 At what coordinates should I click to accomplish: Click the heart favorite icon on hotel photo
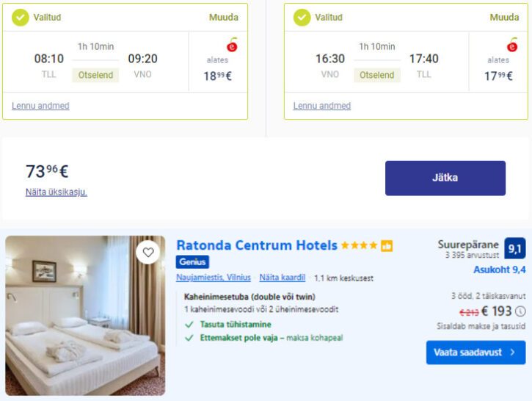(148, 253)
